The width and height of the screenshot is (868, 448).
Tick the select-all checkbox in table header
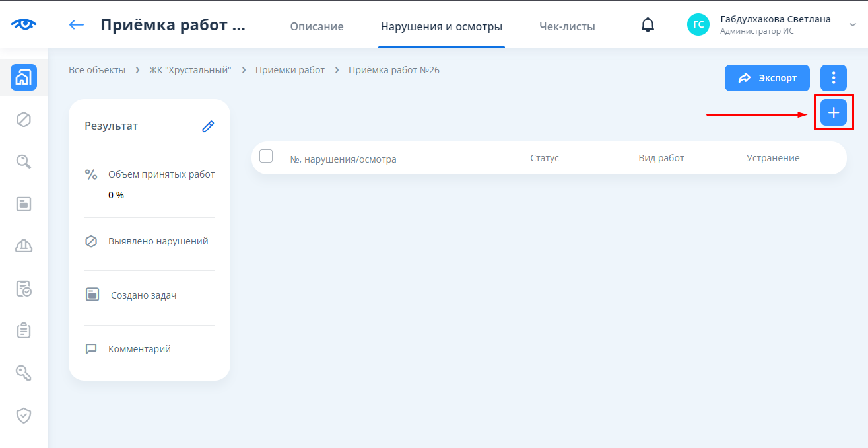tap(266, 156)
